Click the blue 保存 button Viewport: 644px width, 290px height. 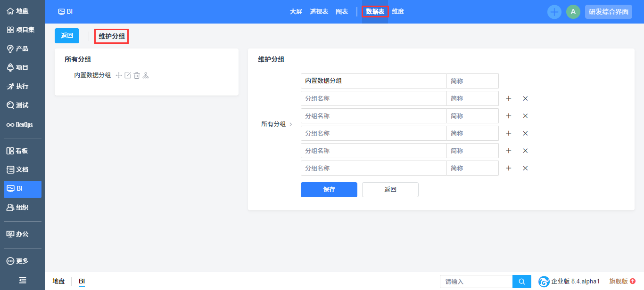tap(329, 190)
